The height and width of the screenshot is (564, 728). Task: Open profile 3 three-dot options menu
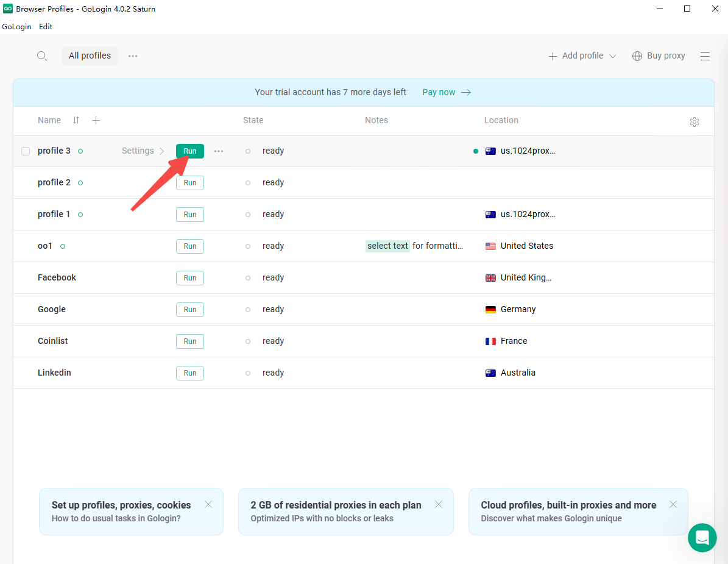pyautogui.click(x=219, y=151)
